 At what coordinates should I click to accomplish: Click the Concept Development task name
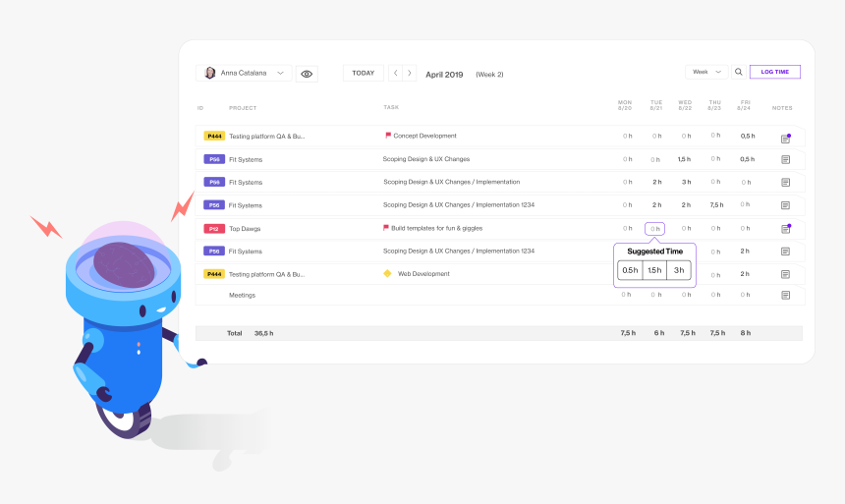[424, 136]
